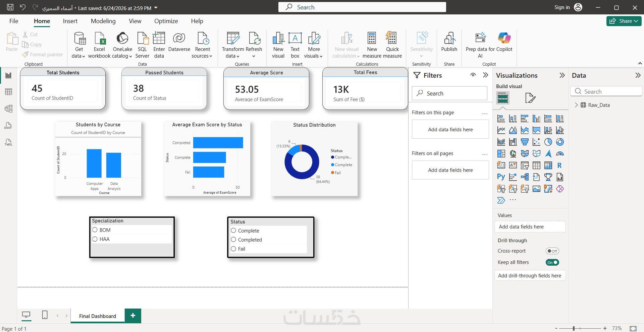
Task: Click the Share button
Action: point(624,21)
